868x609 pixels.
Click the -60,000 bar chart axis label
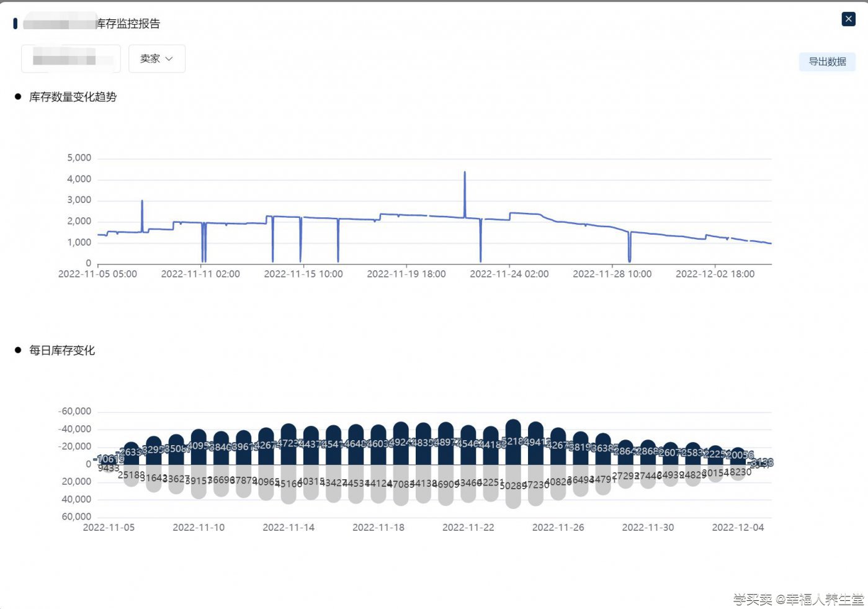tap(75, 412)
